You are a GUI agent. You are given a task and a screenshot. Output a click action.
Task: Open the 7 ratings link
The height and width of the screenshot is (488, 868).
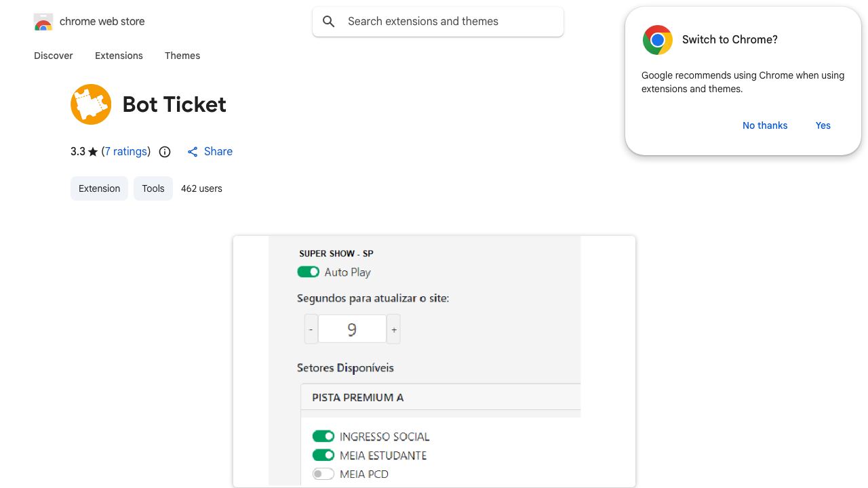pos(126,152)
